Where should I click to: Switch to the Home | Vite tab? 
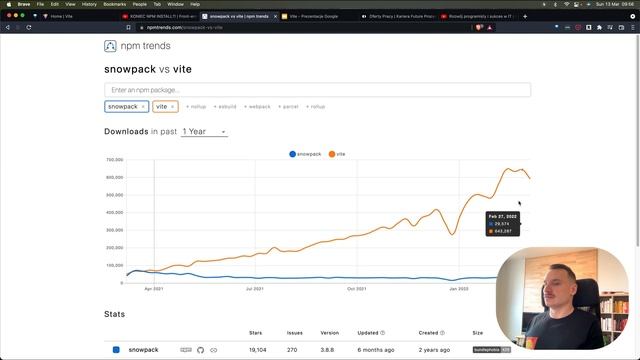click(x=78, y=16)
